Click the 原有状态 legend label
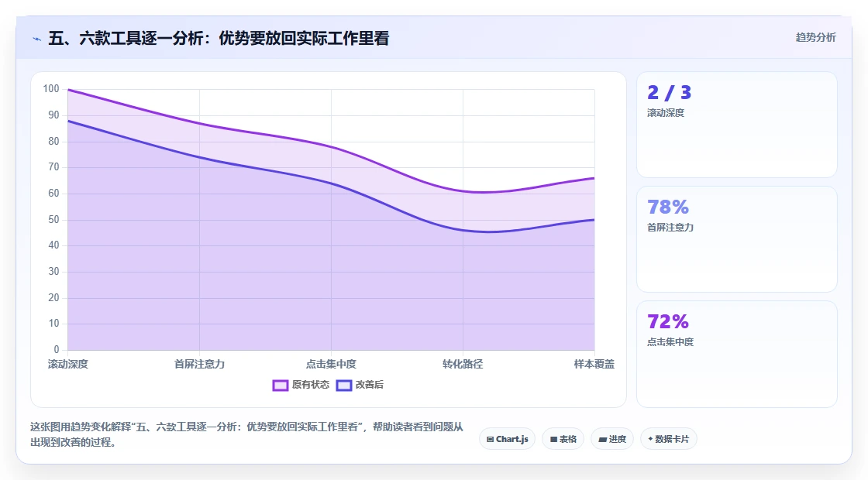The height and width of the screenshot is (480, 868). tap(311, 385)
